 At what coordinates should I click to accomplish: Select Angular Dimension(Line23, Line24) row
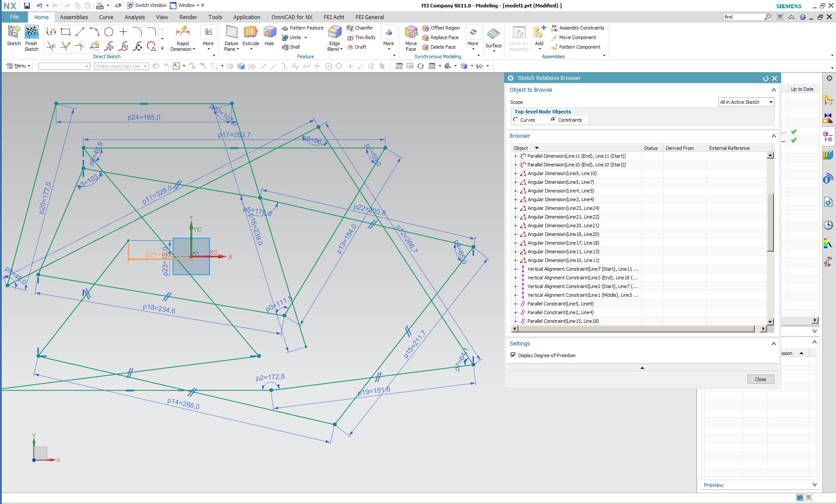click(576, 208)
